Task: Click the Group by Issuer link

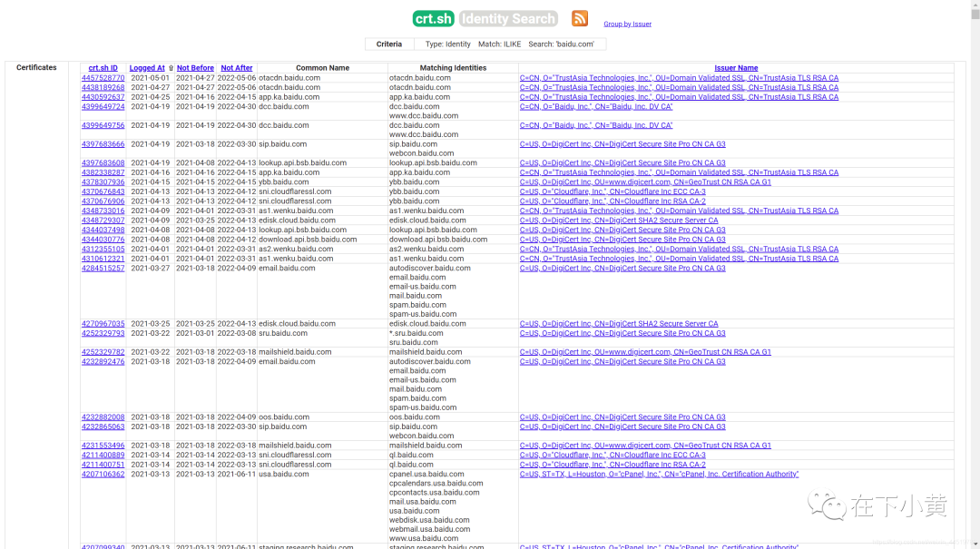Action: (627, 24)
